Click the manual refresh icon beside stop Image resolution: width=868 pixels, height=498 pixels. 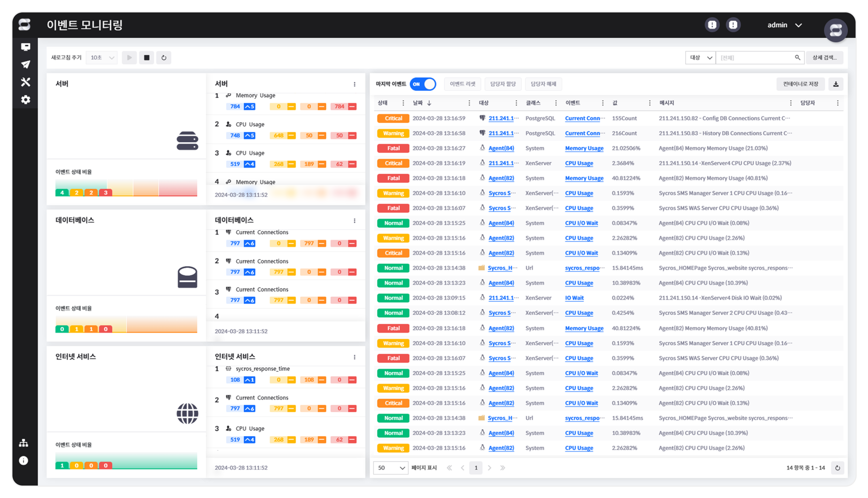[x=164, y=58]
